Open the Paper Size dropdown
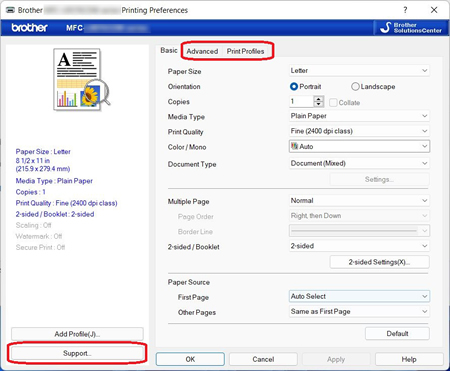Screen dimensions: 450x371 pos(359,71)
